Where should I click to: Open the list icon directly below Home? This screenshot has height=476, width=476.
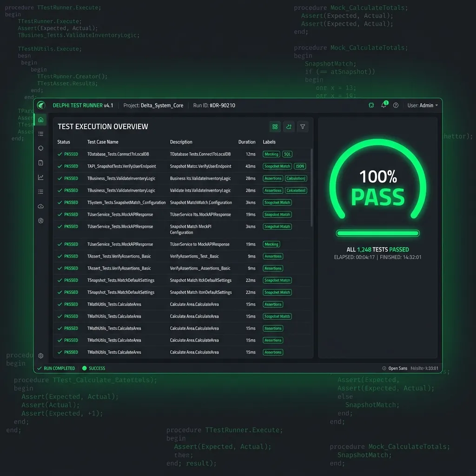(x=41, y=134)
